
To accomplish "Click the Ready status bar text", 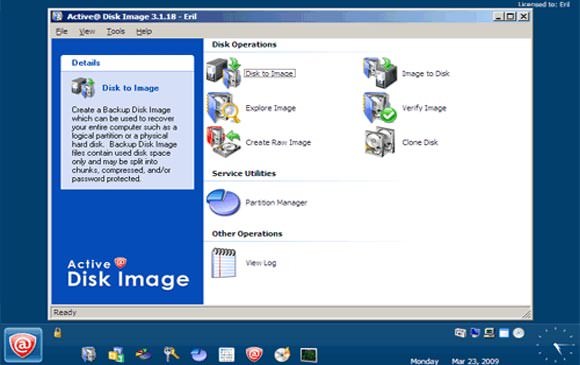I will tap(65, 312).
